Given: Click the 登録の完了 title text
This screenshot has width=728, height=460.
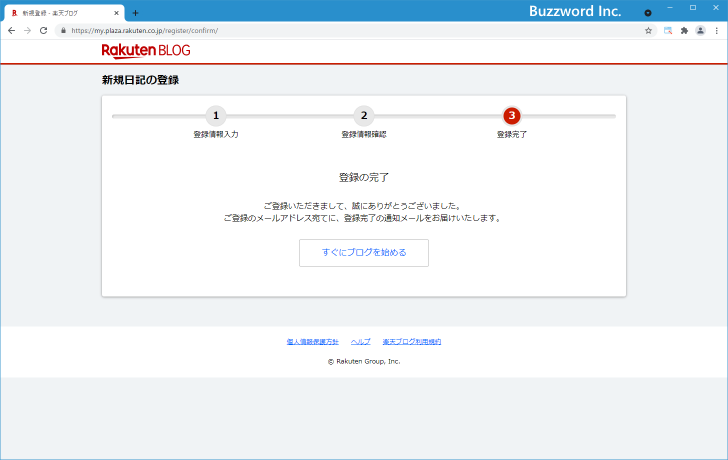Looking at the screenshot, I should [364, 177].
